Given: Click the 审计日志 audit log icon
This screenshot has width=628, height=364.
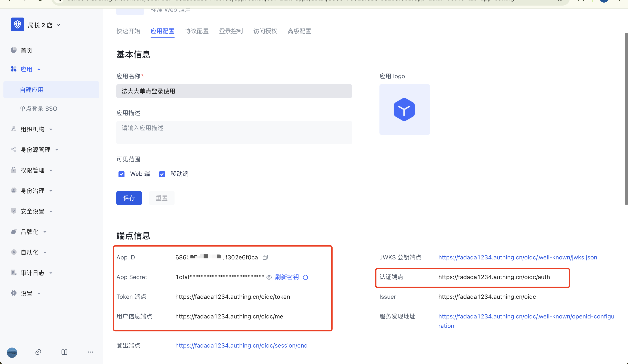Looking at the screenshot, I should [x=14, y=272].
